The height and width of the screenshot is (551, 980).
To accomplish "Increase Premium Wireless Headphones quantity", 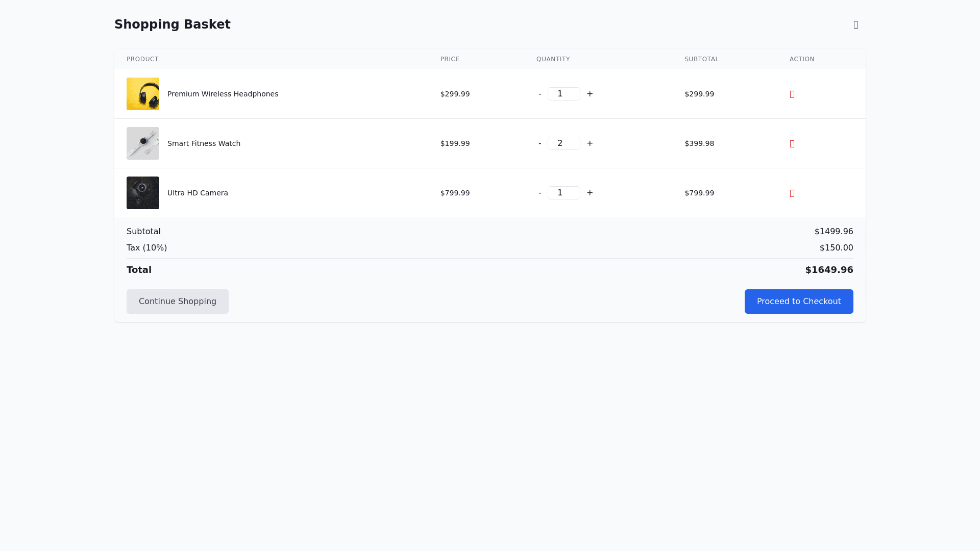I will coord(590,94).
